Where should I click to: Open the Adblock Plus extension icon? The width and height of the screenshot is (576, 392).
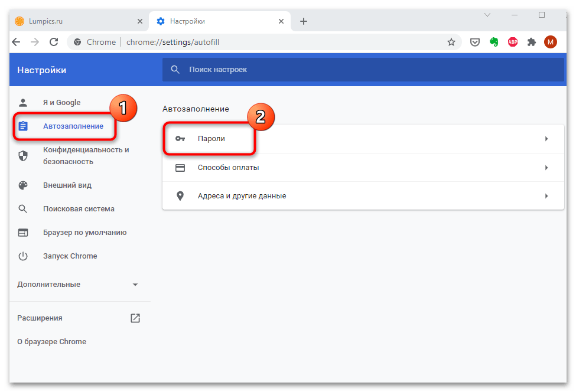click(512, 42)
